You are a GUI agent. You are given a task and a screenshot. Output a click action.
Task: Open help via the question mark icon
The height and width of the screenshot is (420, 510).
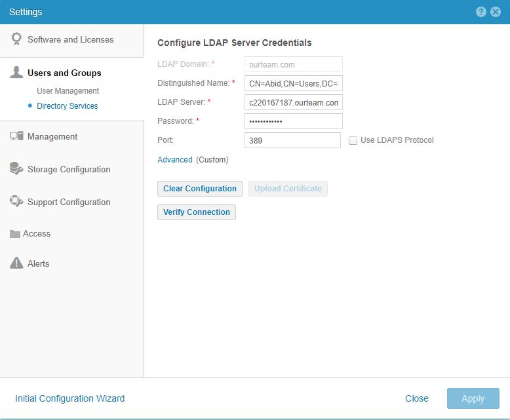[x=481, y=12]
